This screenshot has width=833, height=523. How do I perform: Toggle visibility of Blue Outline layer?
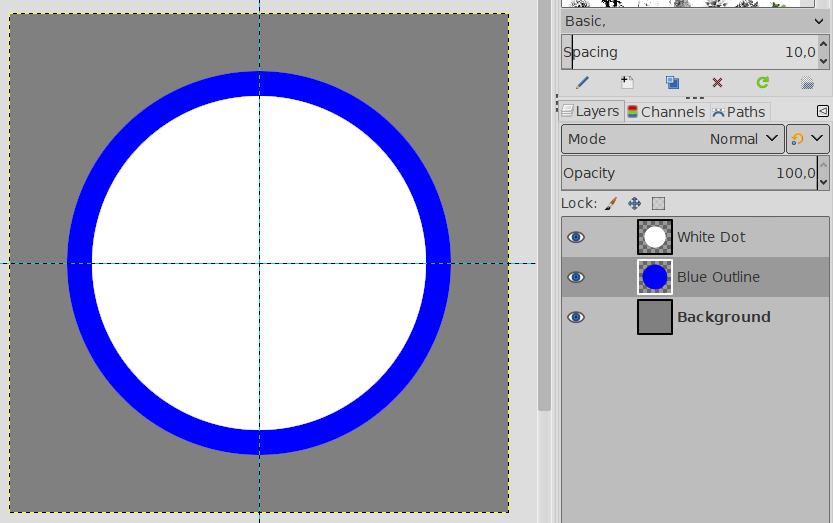[x=576, y=277]
